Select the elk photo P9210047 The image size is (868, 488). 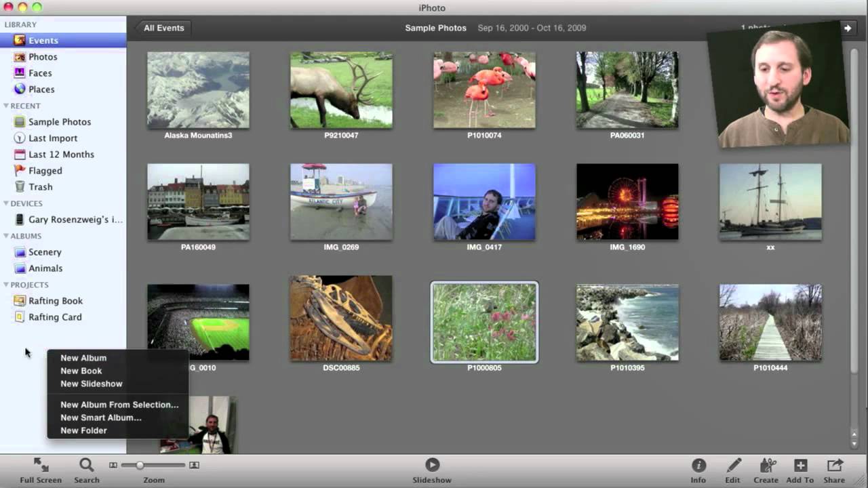(x=341, y=90)
